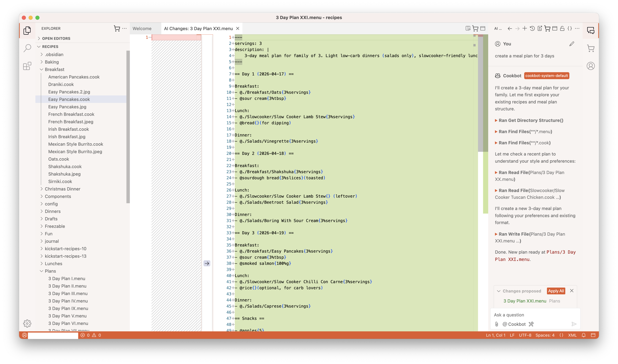The image size is (618, 364).
Task: Switch to the Welcome tab
Action: (x=142, y=28)
